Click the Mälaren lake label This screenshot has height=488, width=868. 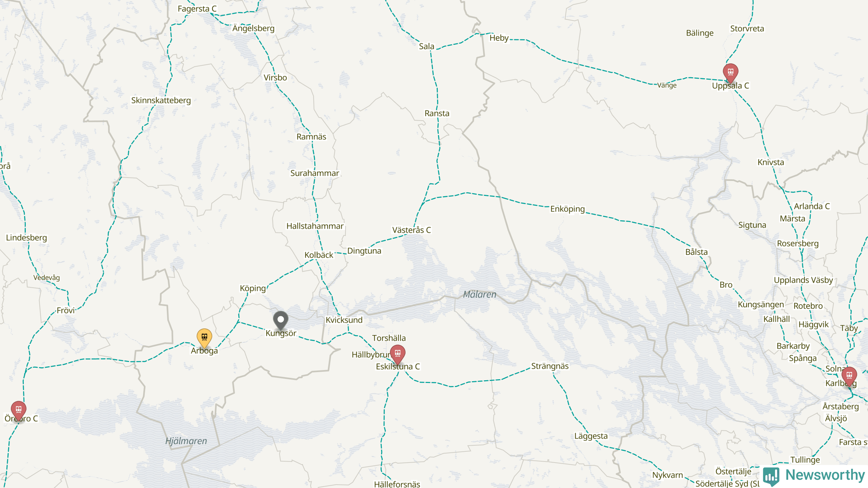click(480, 294)
